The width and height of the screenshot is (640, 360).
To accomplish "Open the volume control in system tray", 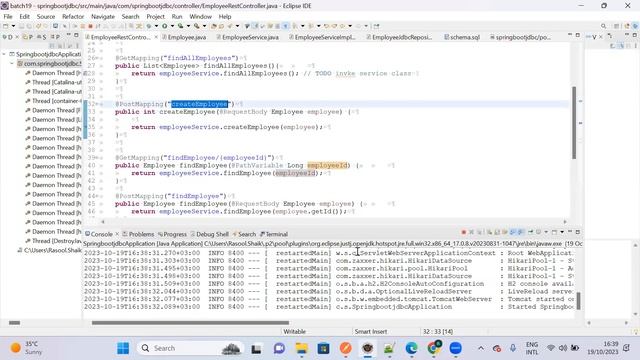I will coord(563,348).
